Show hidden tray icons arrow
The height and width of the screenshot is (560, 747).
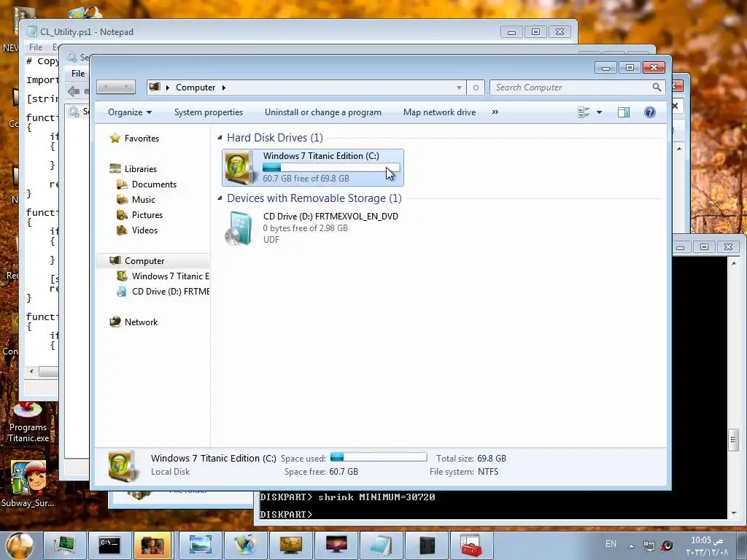coord(631,545)
